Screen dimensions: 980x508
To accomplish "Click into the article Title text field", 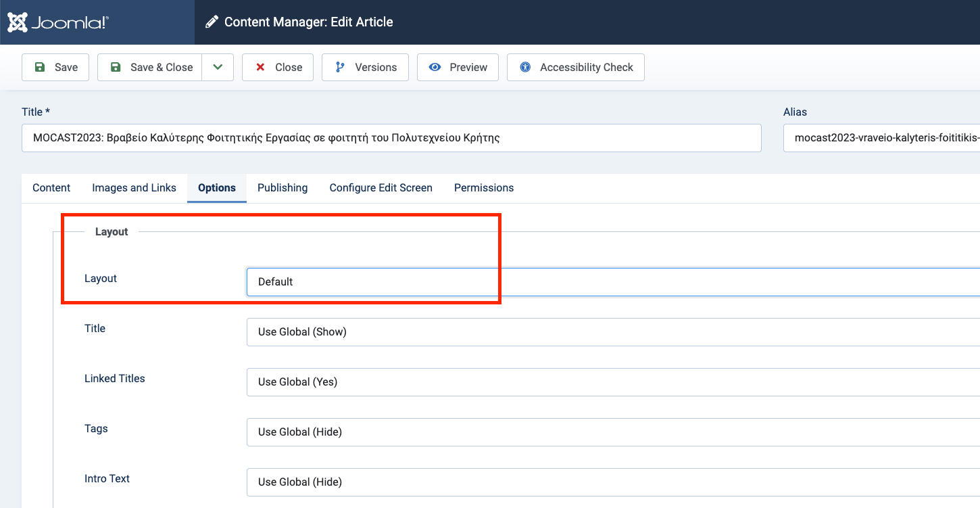I will tap(391, 138).
